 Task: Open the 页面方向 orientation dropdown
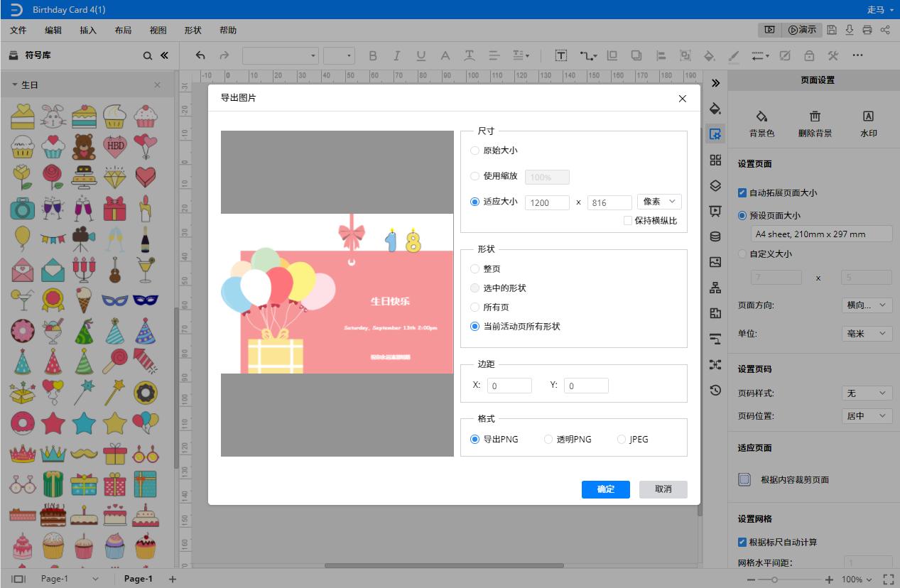pyautogui.click(x=867, y=305)
